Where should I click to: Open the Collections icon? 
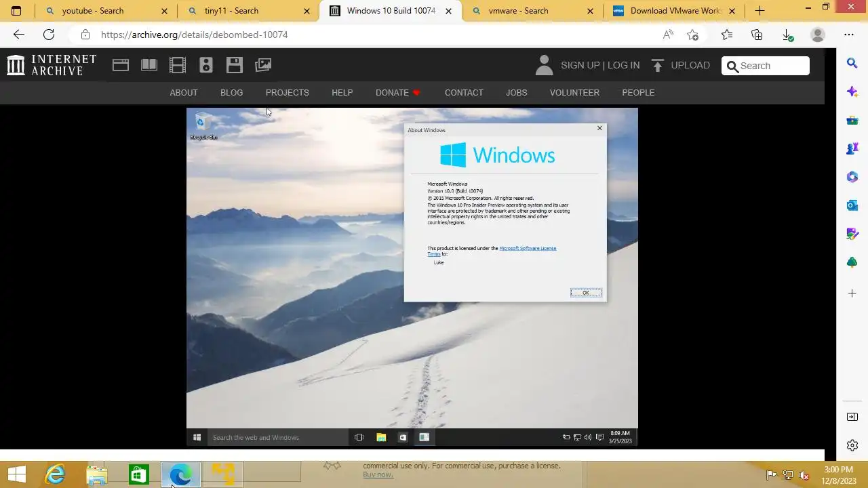pyautogui.click(x=757, y=35)
